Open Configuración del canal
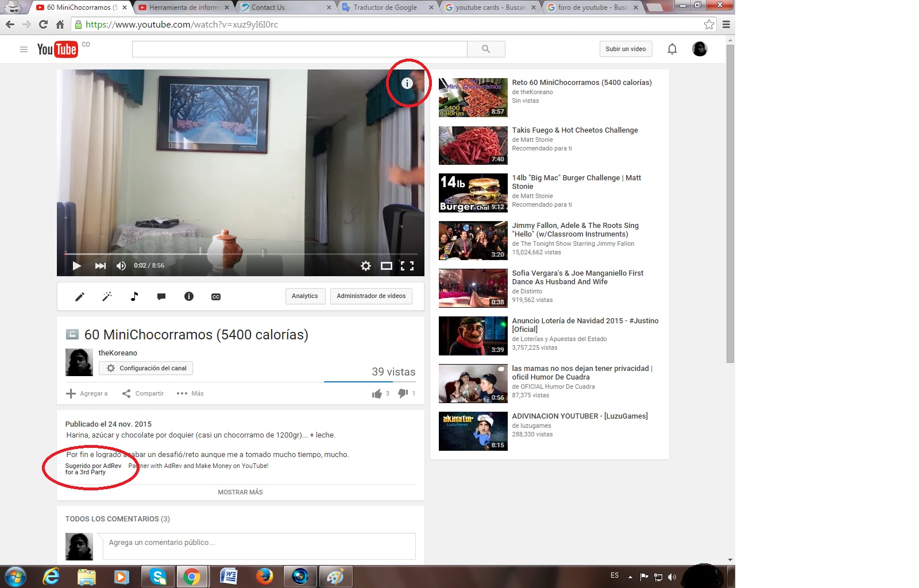Viewport: 919px width, 588px height. click(146, 368)
